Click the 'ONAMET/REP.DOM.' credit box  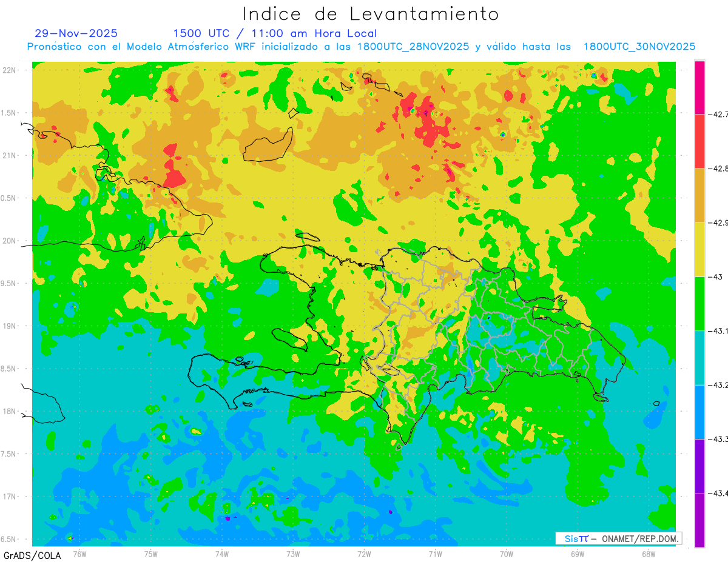[x=618, y=538]
